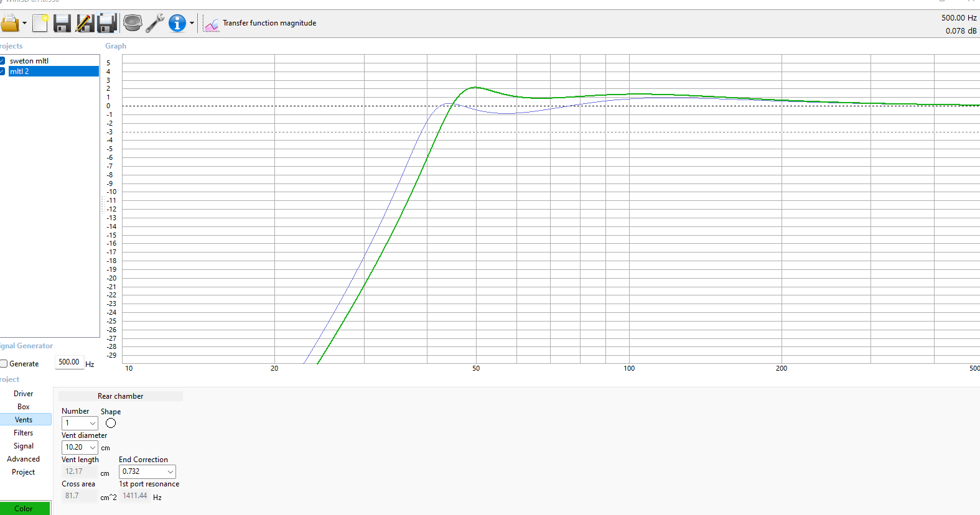980x515 pixels.
Task: Click the 1st port resonance field
Action: pos(134,496)
